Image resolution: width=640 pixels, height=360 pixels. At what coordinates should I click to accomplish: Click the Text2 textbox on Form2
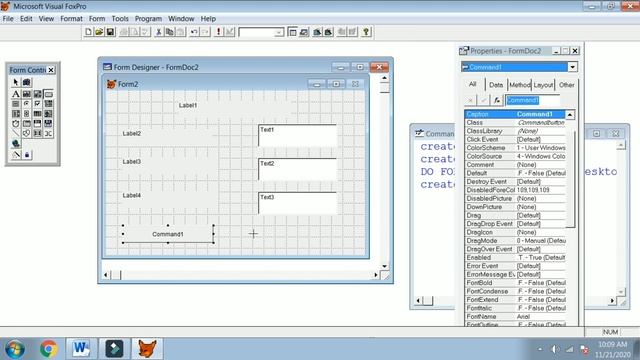point(298,169)
